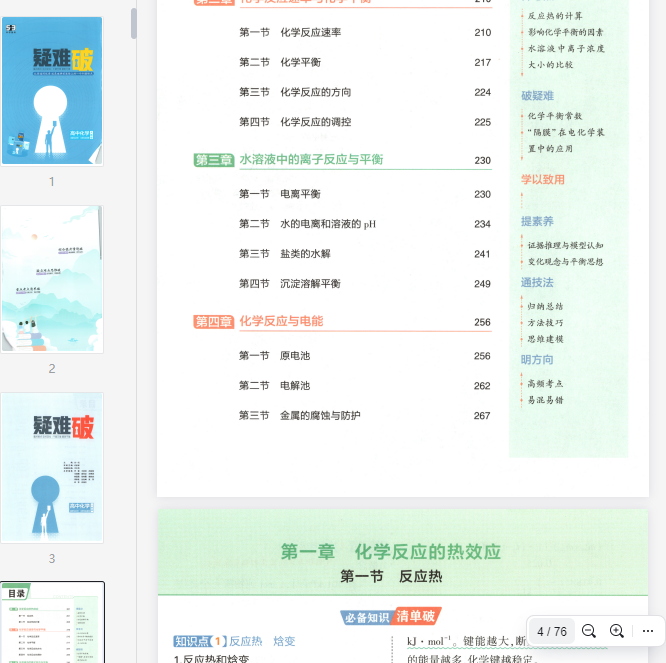
Task: Click the 清单破 banner label
Action: click(416, 616)
